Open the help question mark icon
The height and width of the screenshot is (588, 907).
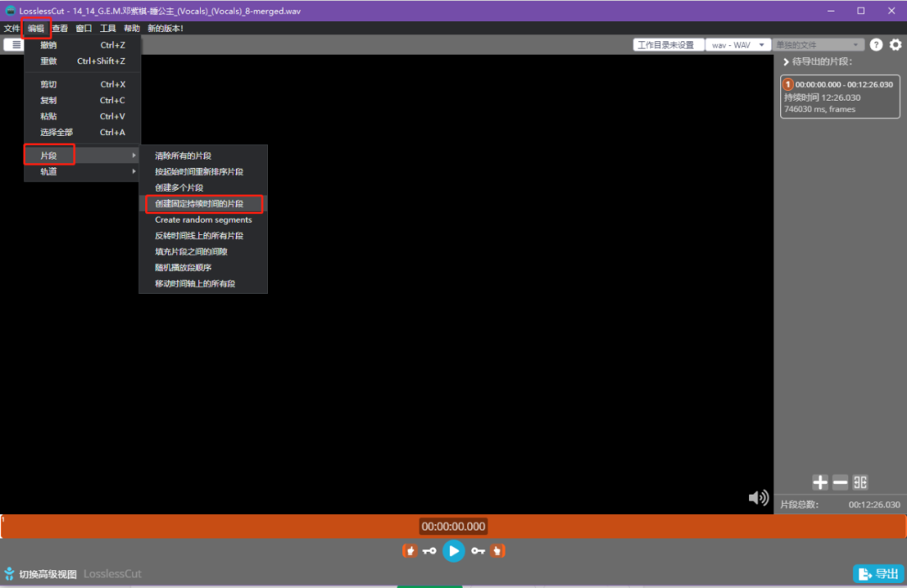[x=876, y=45]
